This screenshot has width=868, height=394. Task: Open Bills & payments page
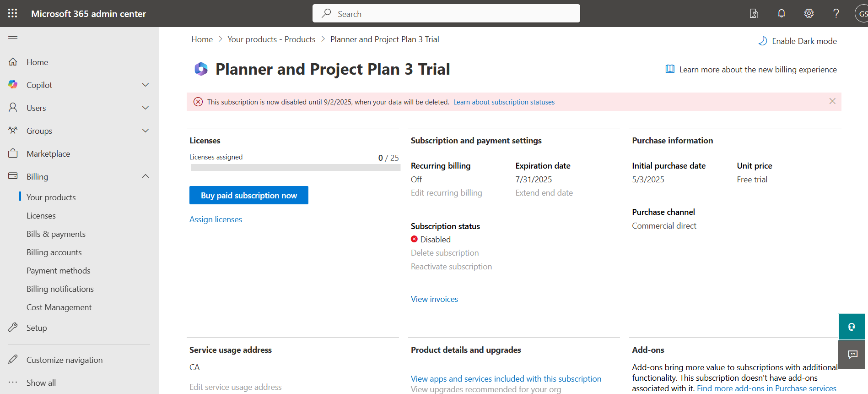coord(56,234)
